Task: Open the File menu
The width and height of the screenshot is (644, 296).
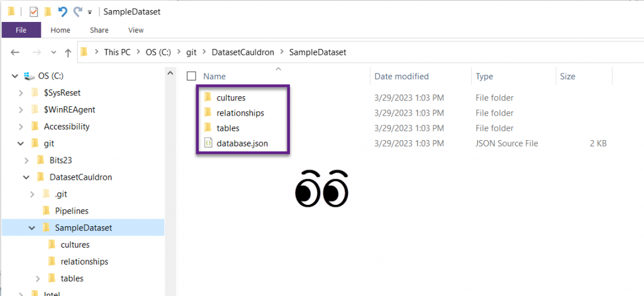Action: click(21, 30)
